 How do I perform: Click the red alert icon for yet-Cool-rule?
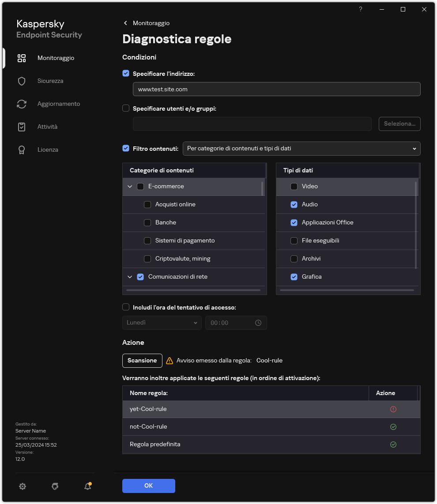(x=393, y=409)
